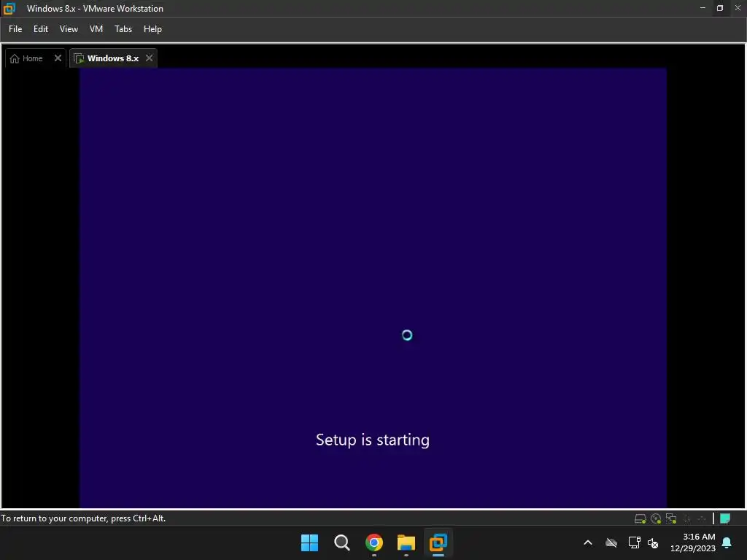
Task: Open Google Chrome from the taskbar
Action: point(374,542)
